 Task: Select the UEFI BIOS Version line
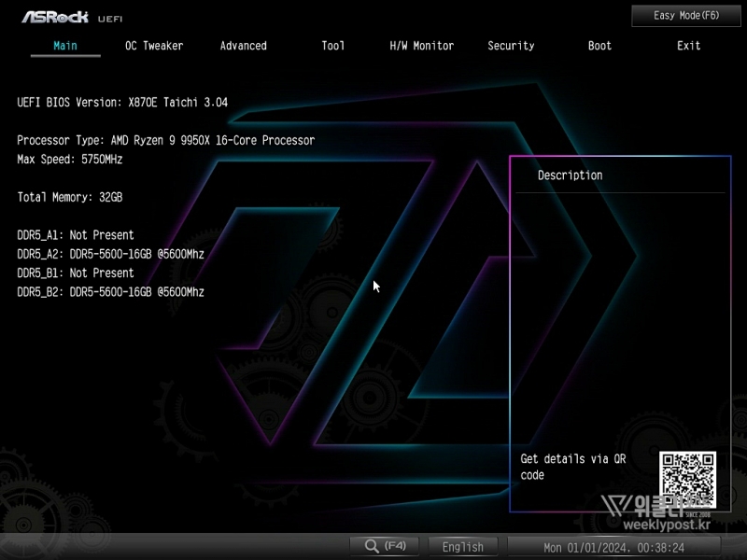coord(122,103)
